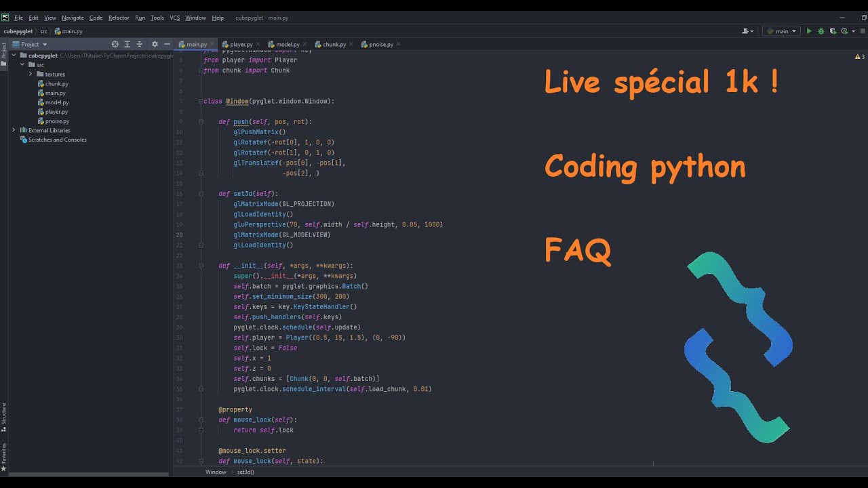Open the Refactor menu
This screenshot has width=868, height=488.
(x=118, y=18)
